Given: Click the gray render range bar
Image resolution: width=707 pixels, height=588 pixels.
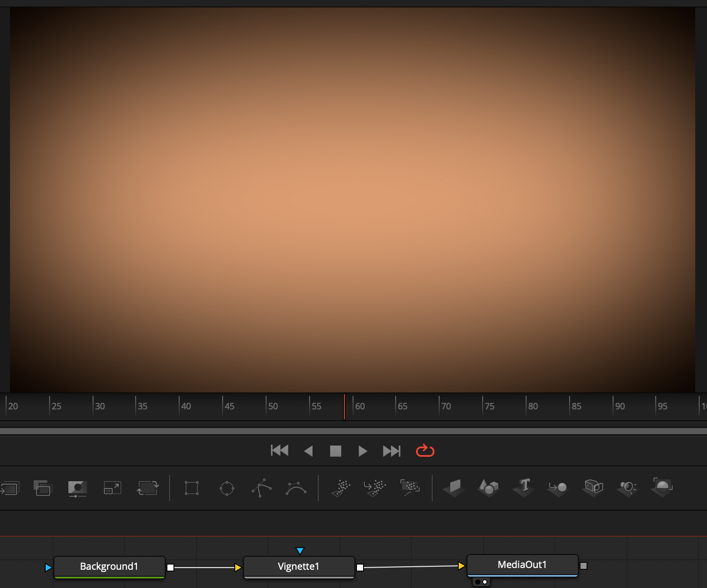Looking at the screenshot, I should tap(353, 431).
